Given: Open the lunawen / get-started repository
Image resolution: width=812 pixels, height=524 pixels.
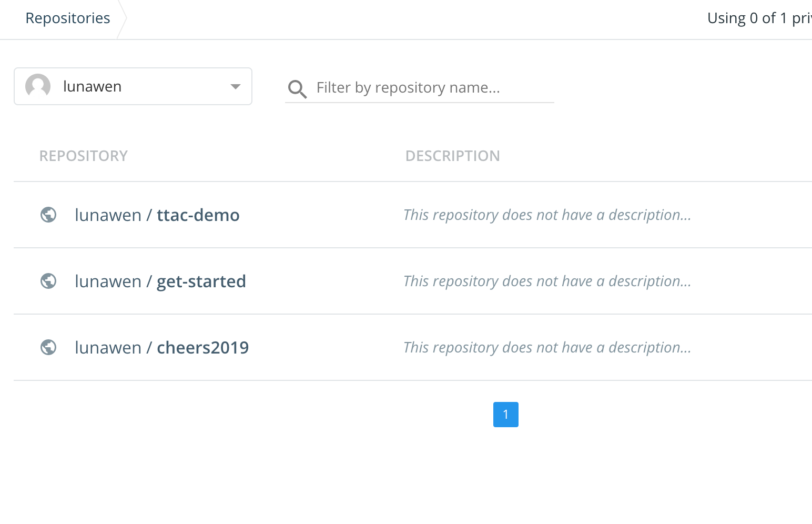Looking at the screenshot, I should coord(160,281).
